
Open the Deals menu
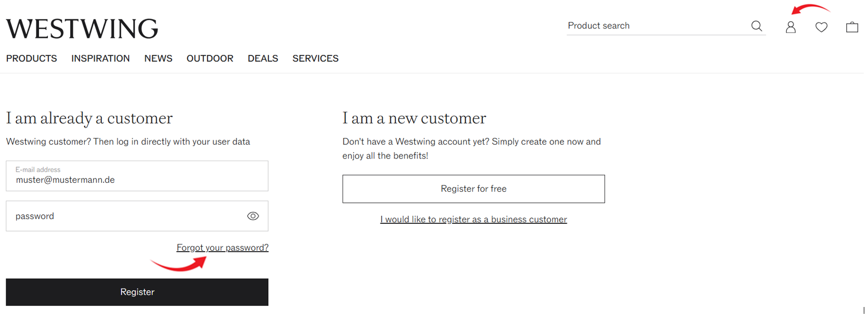pyautogui.click(x=263, y=58)
